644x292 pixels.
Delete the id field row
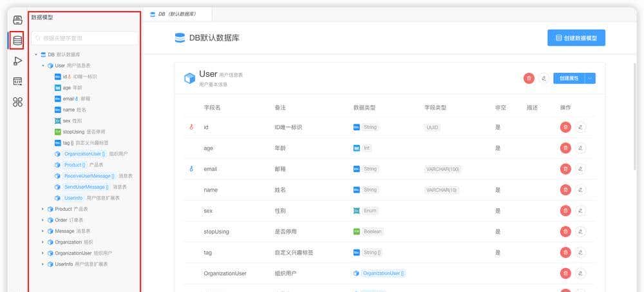pyautogui.click(x=565, y=127)
